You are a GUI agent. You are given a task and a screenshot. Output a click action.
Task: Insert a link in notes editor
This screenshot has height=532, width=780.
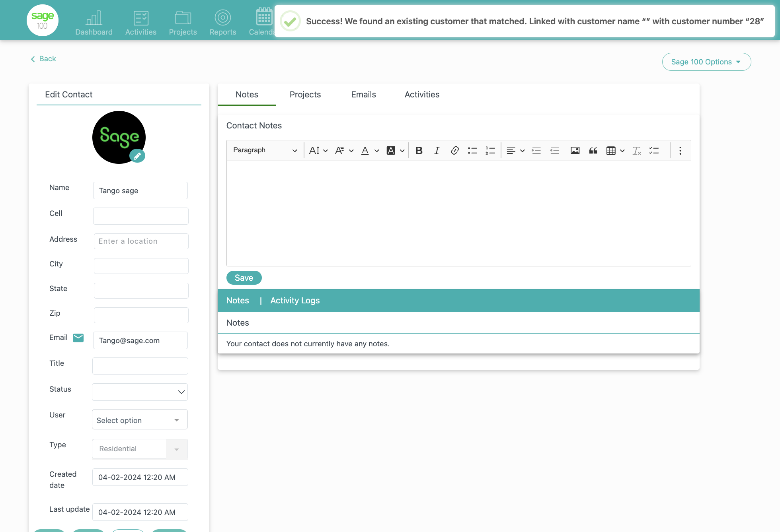(x=454, y=150)
